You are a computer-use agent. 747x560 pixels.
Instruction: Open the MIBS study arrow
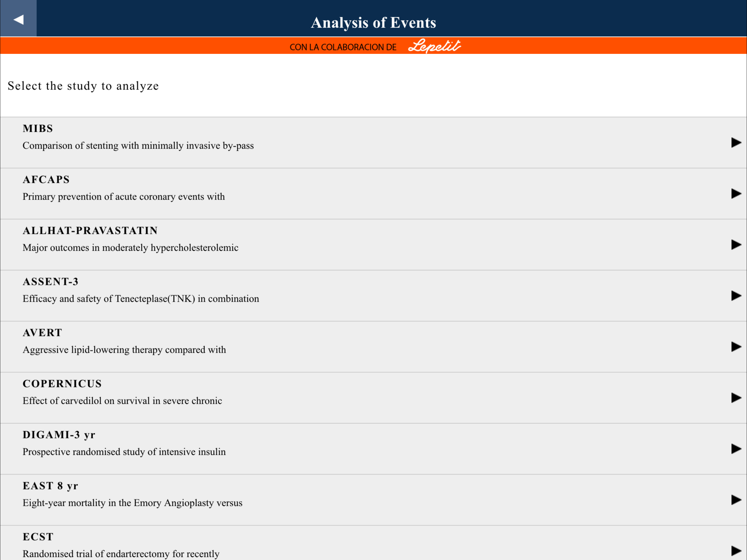pyautogui.click(x=736, y=142)
